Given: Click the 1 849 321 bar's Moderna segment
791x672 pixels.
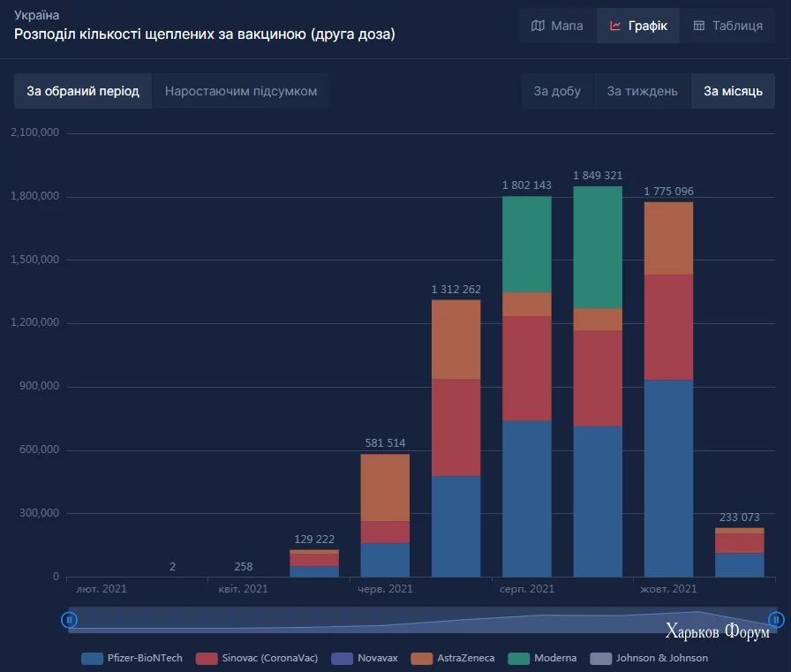Looking at the screenshot, I should (x=598, y=247).
